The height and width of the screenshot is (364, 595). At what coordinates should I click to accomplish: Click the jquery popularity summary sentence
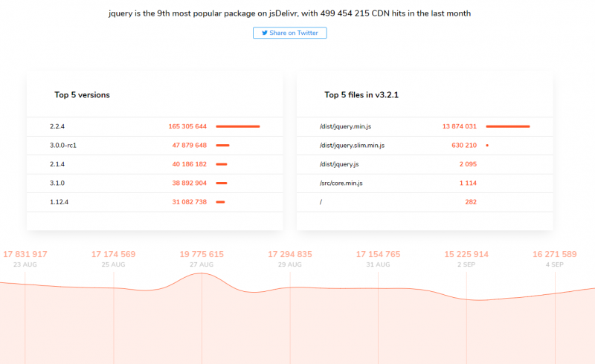[x=289, y=13]
